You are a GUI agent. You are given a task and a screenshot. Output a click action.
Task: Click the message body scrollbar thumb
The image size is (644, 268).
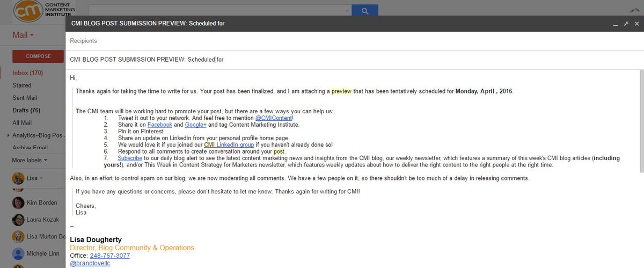pos(641,122)
